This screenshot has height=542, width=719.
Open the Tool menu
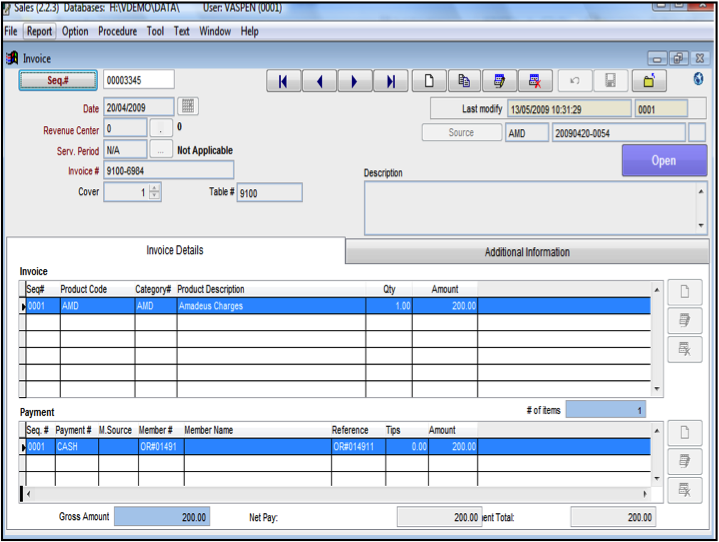click(x=155, y=31)
